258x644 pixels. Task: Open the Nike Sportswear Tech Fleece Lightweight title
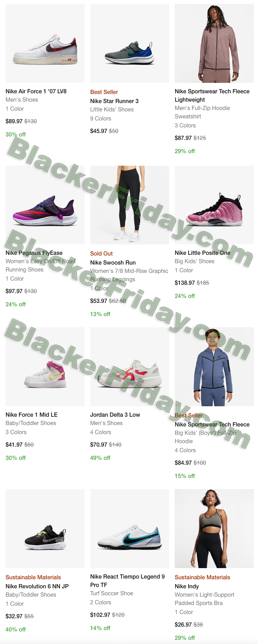point(212,95)
